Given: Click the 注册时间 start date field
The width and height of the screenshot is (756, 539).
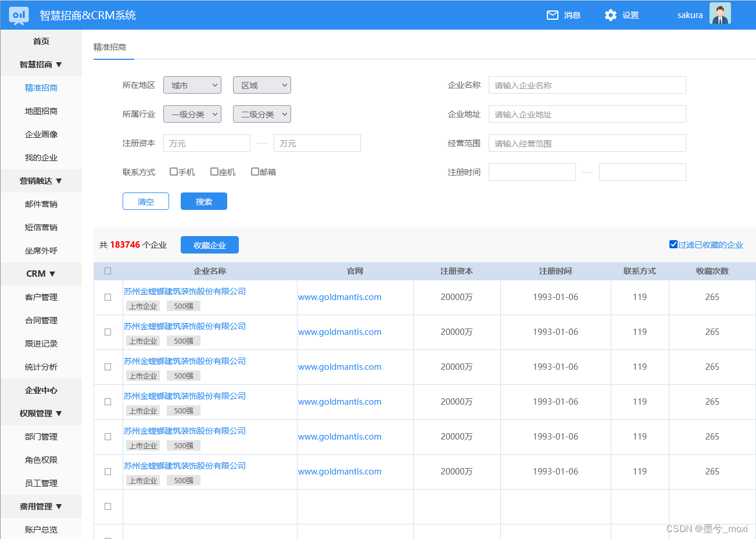Looking at the screenshot, I should tap(532, 172).
